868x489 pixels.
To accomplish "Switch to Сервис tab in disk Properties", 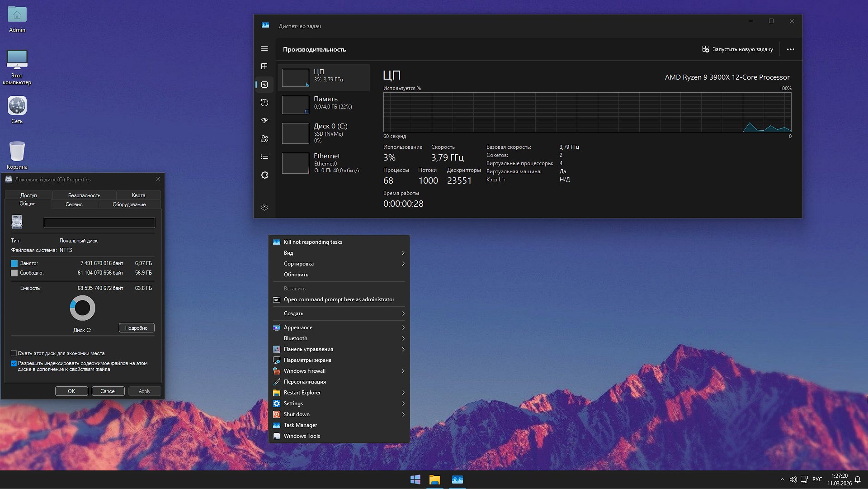I will point(74,204).
